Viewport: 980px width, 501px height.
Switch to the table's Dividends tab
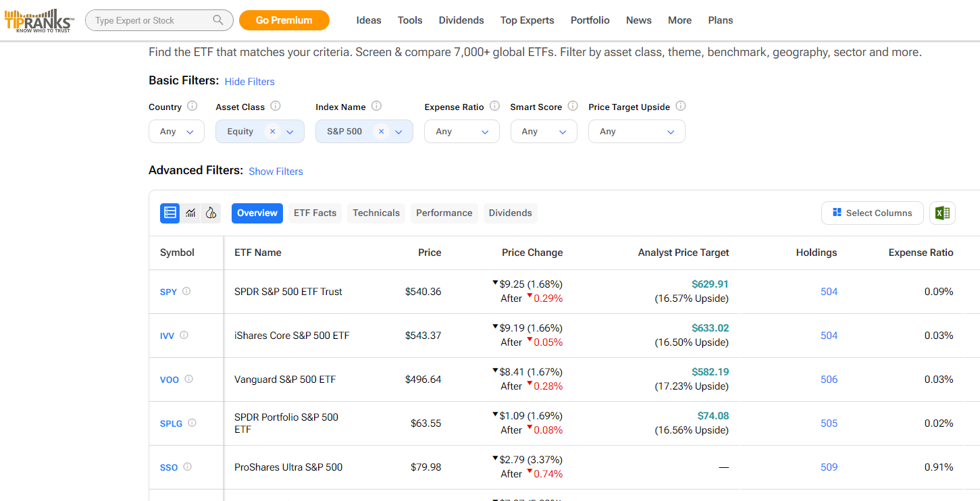coord(511,213)
